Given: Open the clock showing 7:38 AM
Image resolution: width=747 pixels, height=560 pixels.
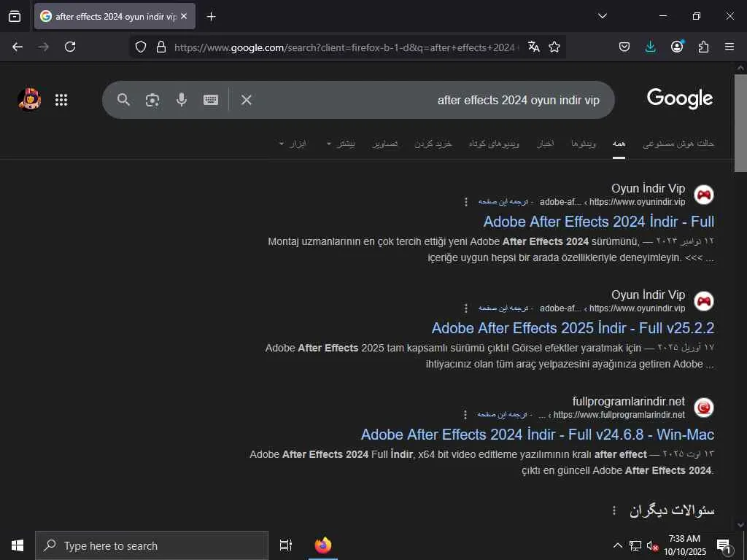Looking at the screenshot, I should coord(684,545).
